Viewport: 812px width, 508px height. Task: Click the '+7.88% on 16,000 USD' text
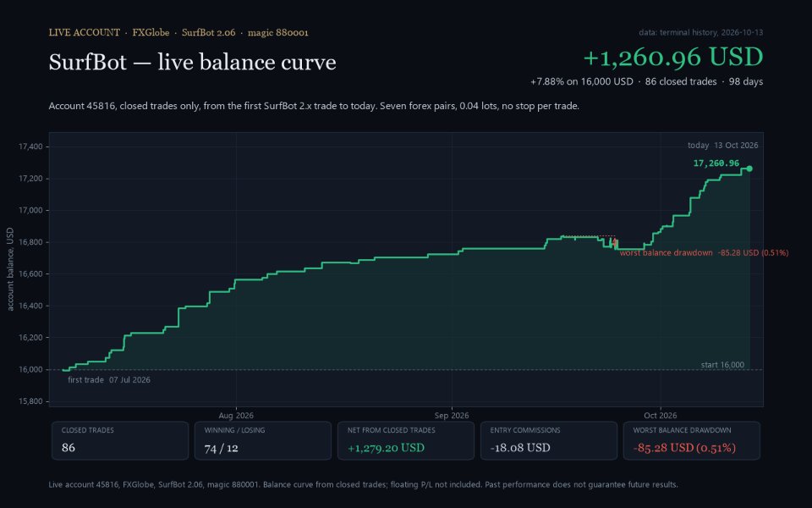point(582,81)
